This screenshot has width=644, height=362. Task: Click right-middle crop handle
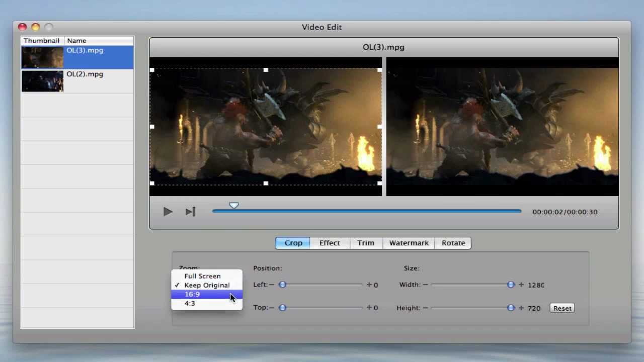coord(379,127)
